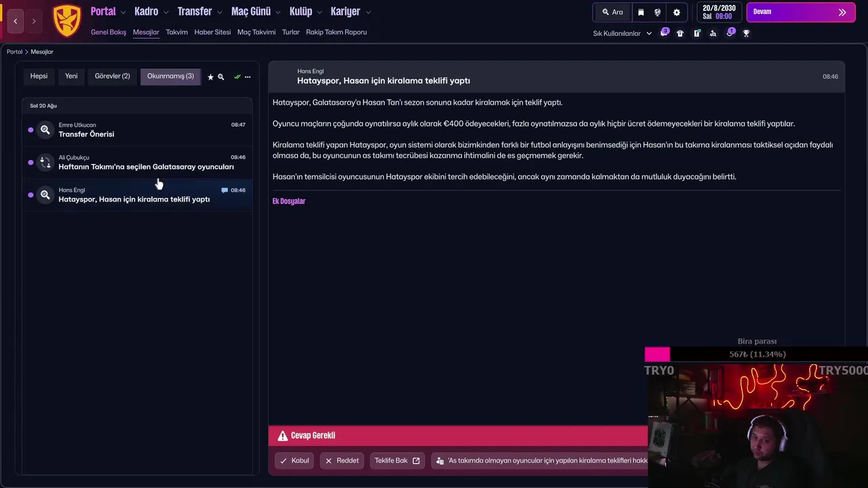Open the Maç Takvimi tab
The width and height of the screenshot is (868, 488).
point(256,32)
